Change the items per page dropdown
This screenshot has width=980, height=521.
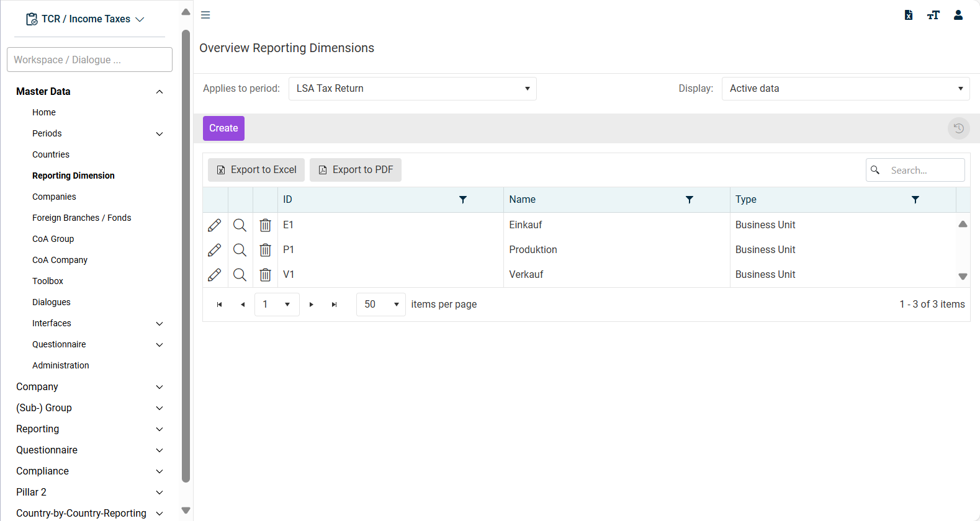click(381, 305)
